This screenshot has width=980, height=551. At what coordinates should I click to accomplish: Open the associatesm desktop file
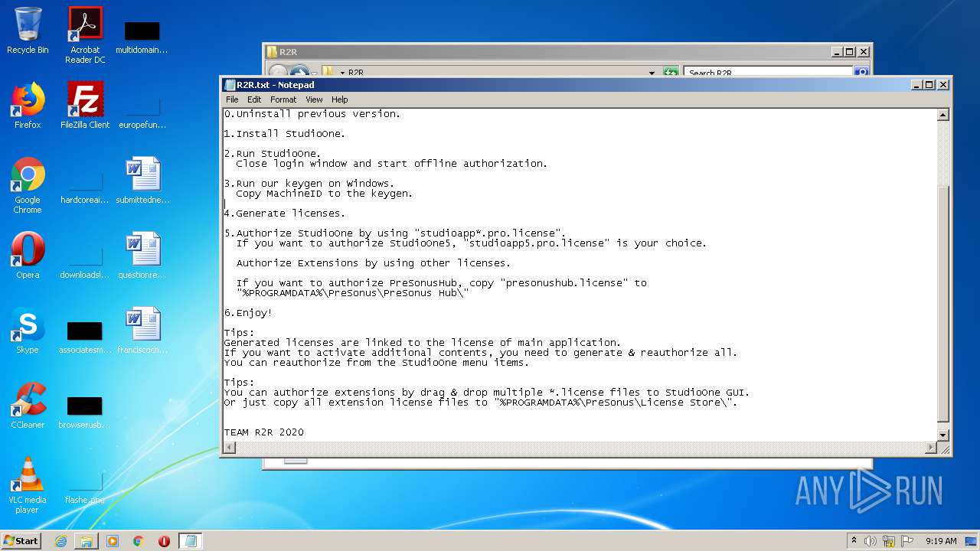85,337
